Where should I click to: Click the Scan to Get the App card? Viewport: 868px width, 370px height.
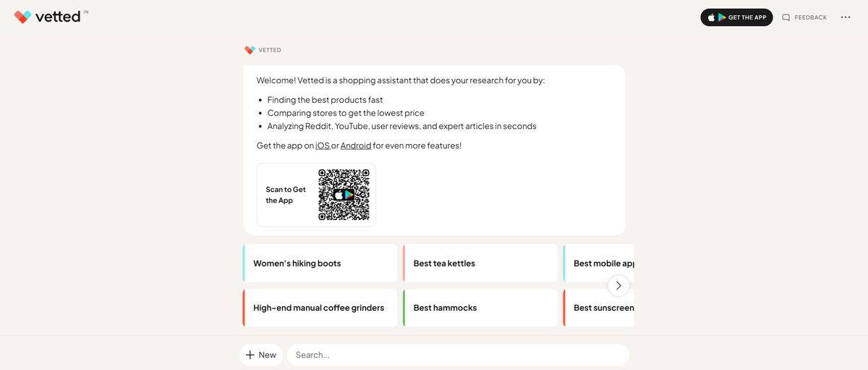click(x=286, y=195)
